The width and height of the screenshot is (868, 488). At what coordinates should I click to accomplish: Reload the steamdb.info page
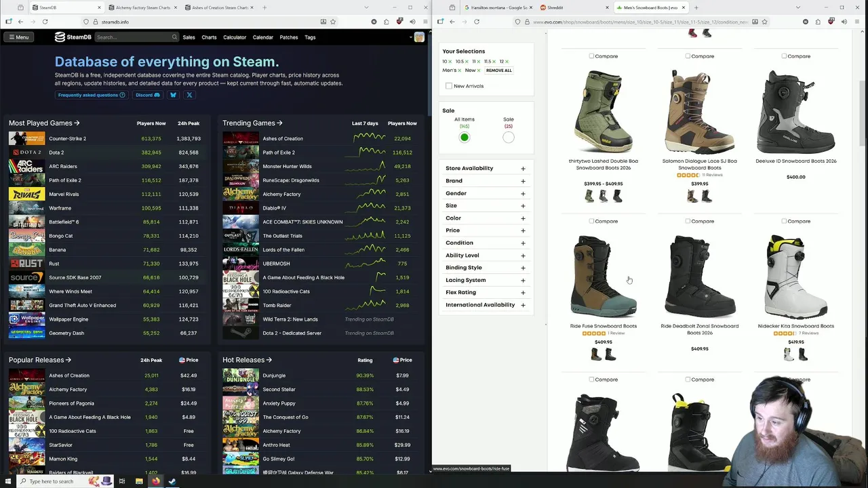point(45,22)
